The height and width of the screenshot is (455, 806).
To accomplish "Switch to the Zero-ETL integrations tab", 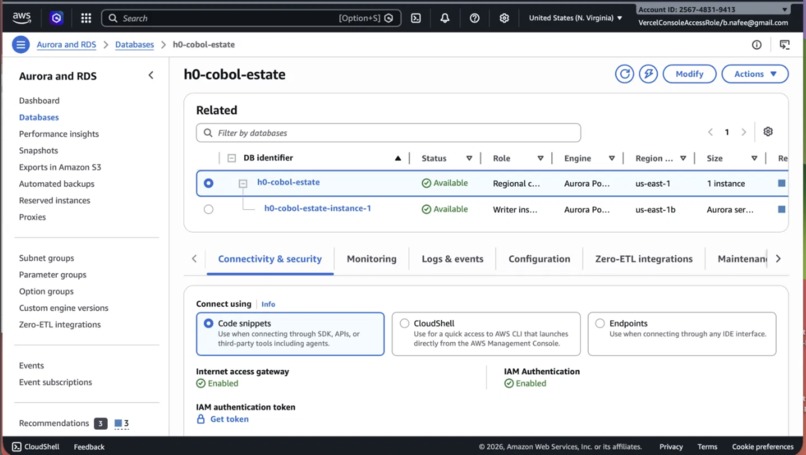I will click(x=644, y=259).
